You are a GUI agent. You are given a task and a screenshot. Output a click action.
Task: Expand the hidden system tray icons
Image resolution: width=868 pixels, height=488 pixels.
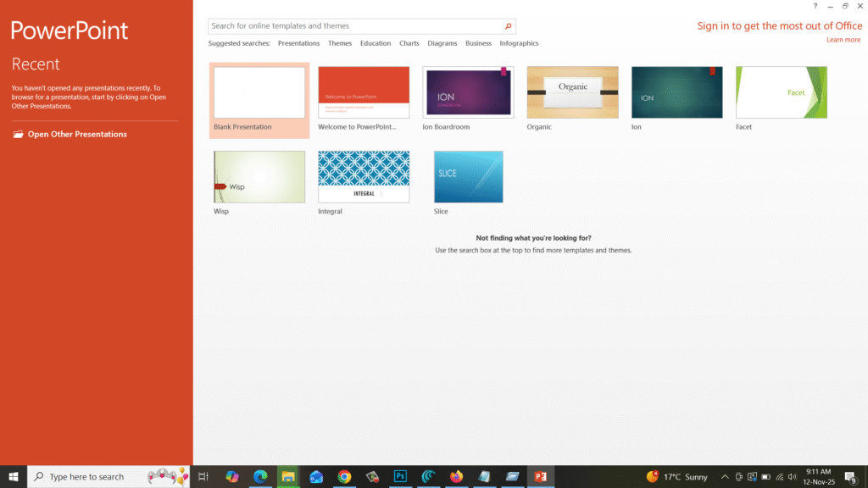pos(726,476)
